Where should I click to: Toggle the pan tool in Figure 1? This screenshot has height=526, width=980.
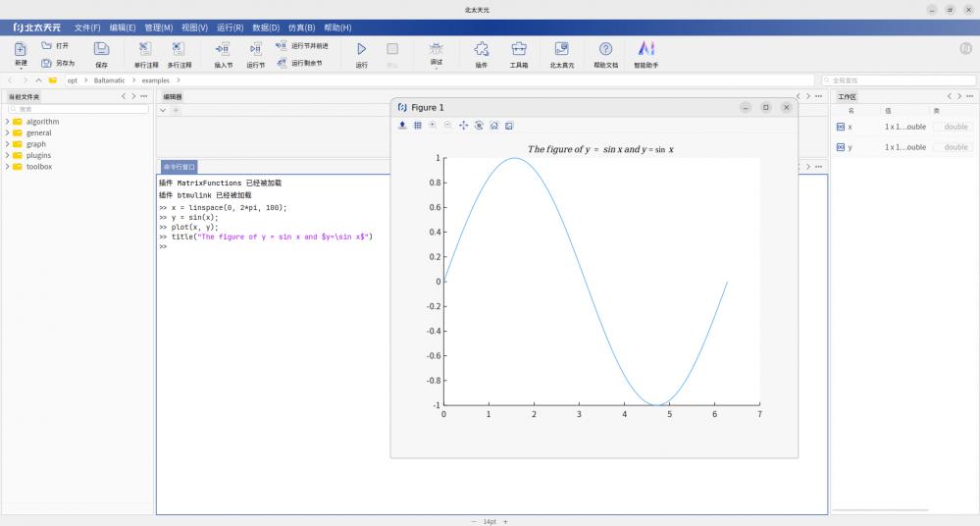463,126
